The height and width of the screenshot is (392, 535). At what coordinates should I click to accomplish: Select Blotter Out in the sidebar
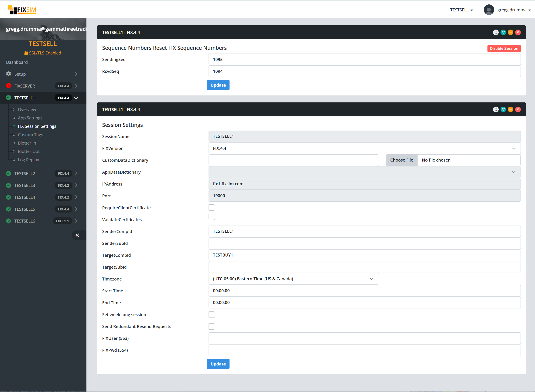click(x=29, y=151)
